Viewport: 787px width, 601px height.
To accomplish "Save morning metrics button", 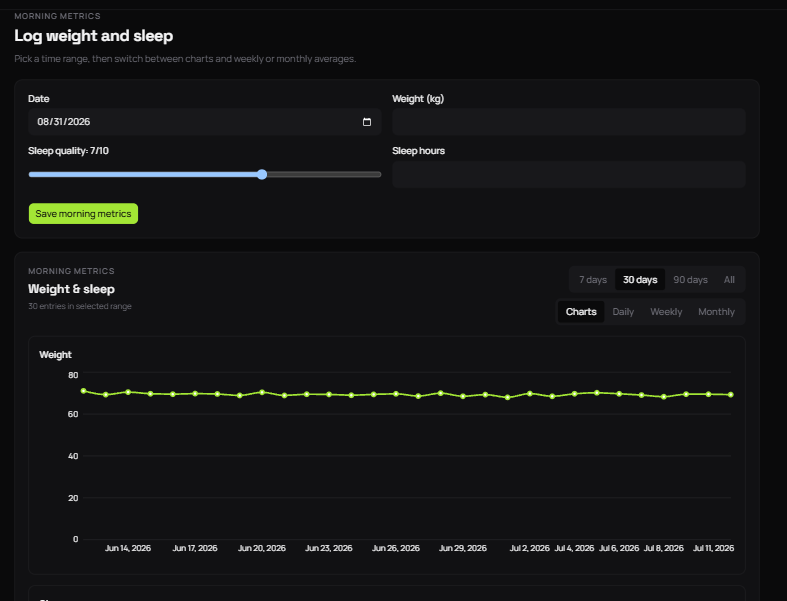I will (x=83, y=214).
